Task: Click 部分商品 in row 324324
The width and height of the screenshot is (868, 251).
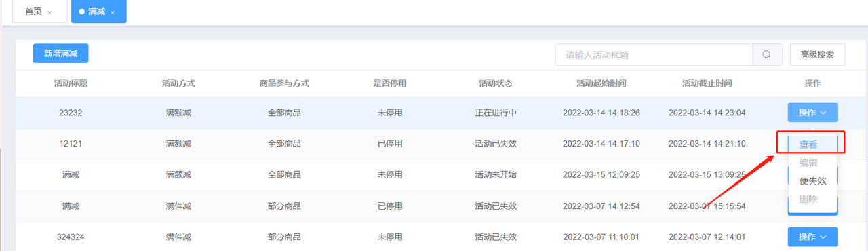Action: tap(284, 237)
